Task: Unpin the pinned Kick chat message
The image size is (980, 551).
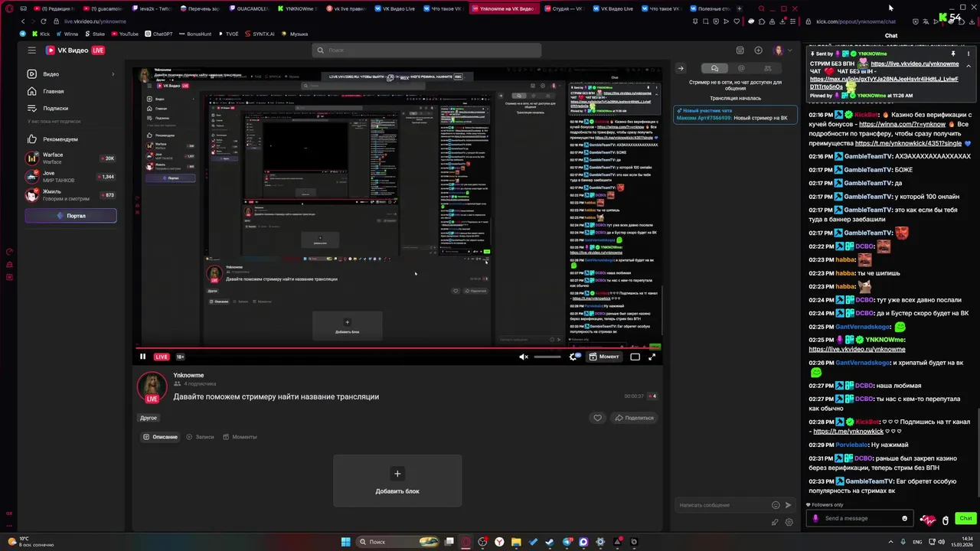Action: pos(953,54)
